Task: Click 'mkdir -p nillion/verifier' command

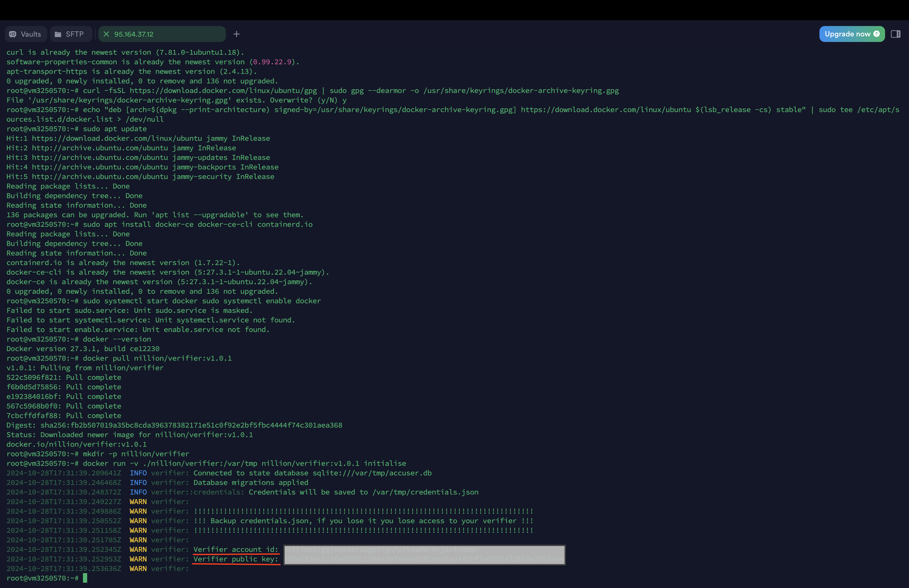Action: click(x=136, y=454)
